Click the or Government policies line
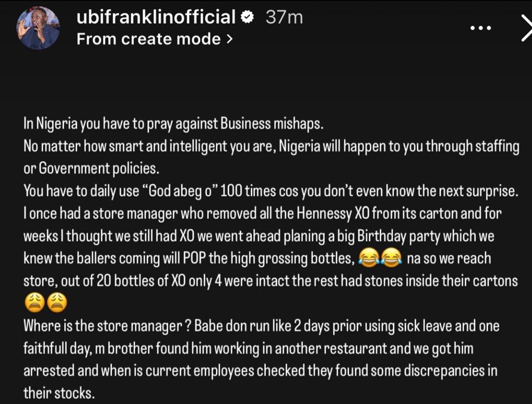This screenshot has width=532, height=404. tap(91, 168)
